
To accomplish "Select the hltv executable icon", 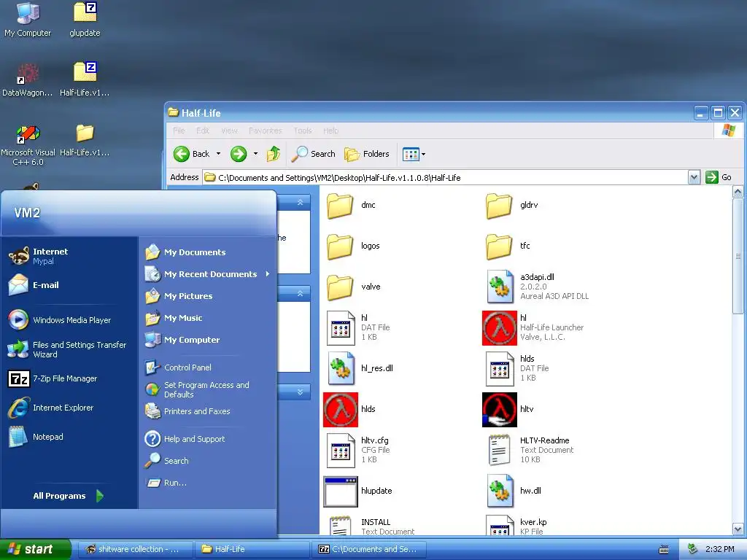I will (x=499, y=410).
